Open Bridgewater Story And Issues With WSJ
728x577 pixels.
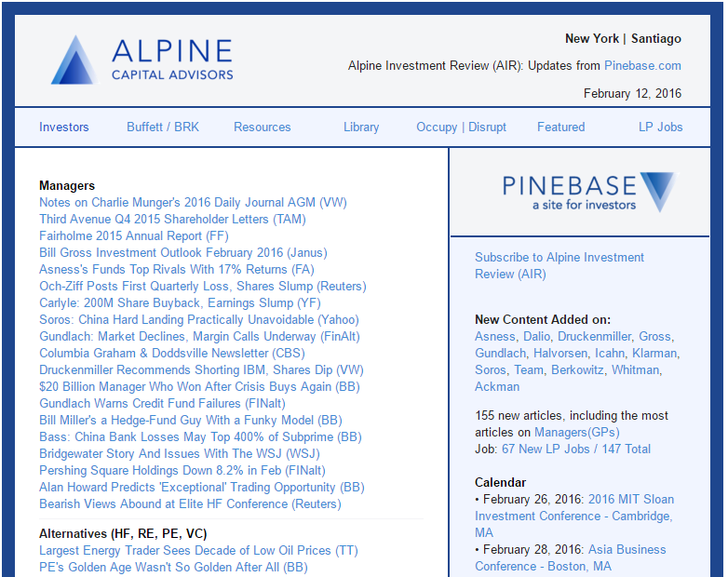coord(180,453)
